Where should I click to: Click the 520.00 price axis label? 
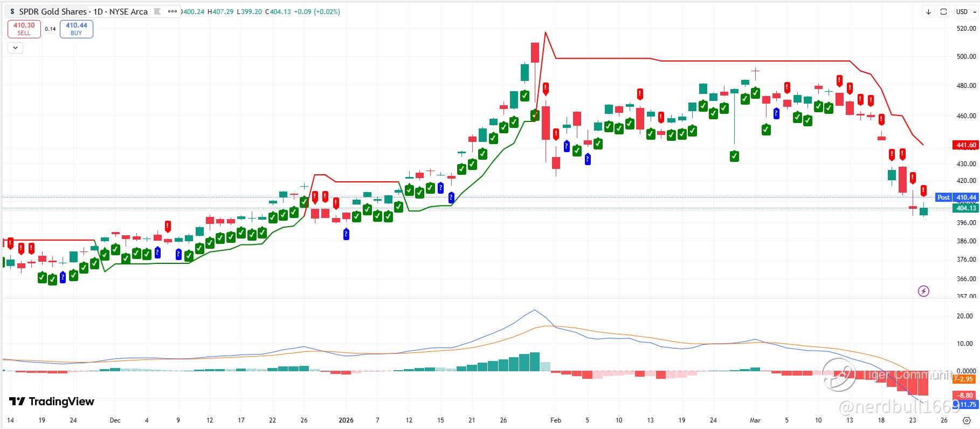click(x=966, y=28)
